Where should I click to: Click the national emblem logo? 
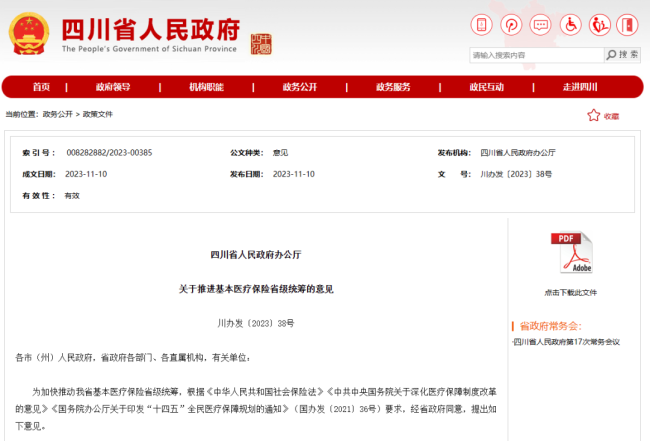(29, 34)
